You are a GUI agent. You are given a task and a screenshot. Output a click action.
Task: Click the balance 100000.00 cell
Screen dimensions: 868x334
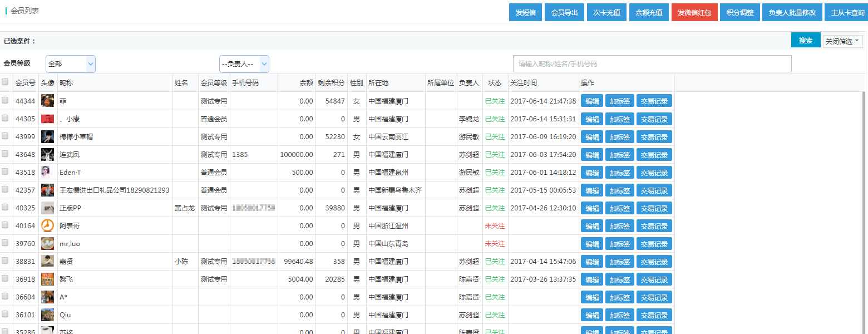(297, 154)
